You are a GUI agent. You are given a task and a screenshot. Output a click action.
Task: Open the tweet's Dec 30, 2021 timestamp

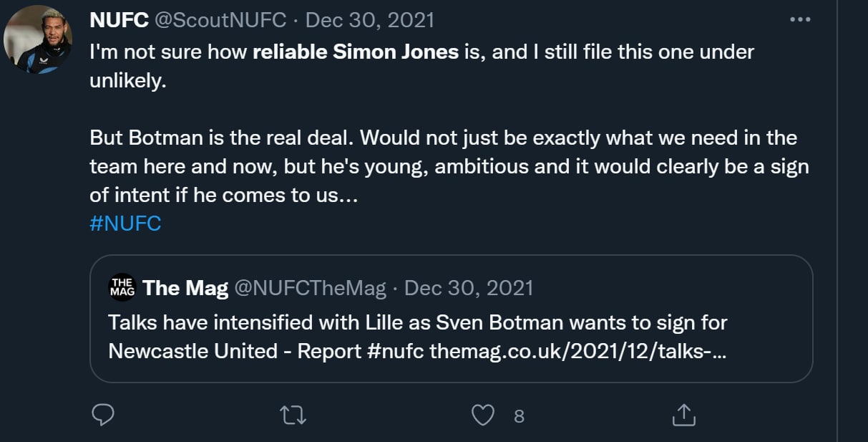click(370, 19)
